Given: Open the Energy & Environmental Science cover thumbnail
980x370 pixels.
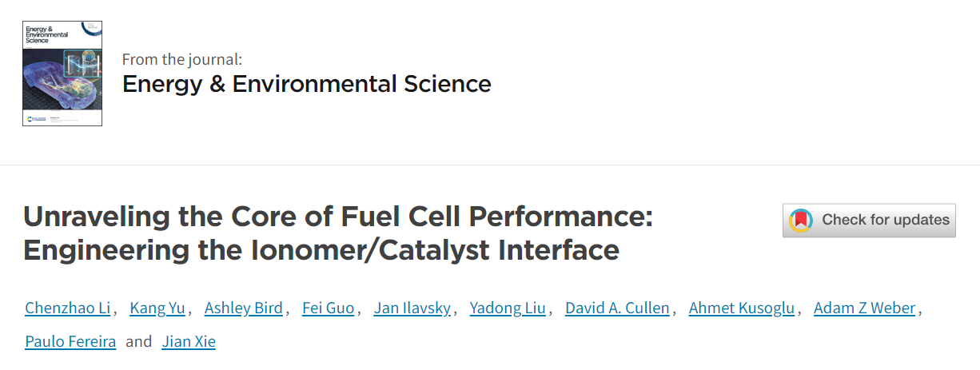Looking at the screenshot, I should point(62,74).
